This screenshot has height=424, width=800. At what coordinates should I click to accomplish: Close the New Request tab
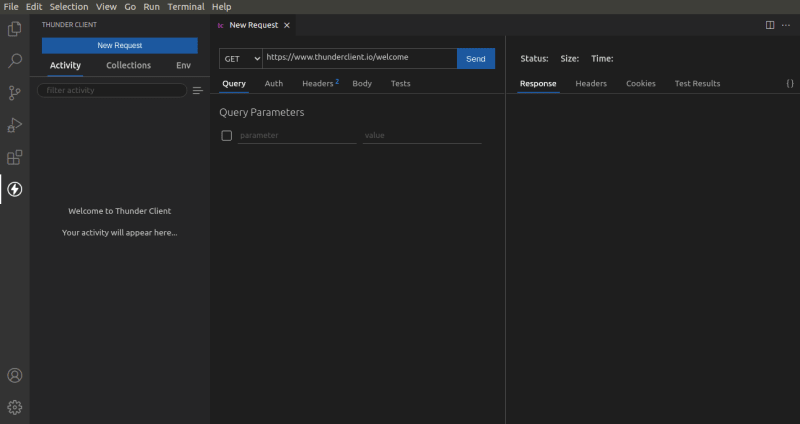[x=287, y=25]
